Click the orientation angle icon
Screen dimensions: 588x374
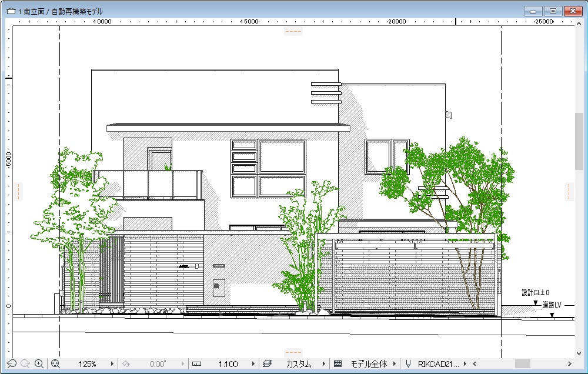(x=125, y=364)
